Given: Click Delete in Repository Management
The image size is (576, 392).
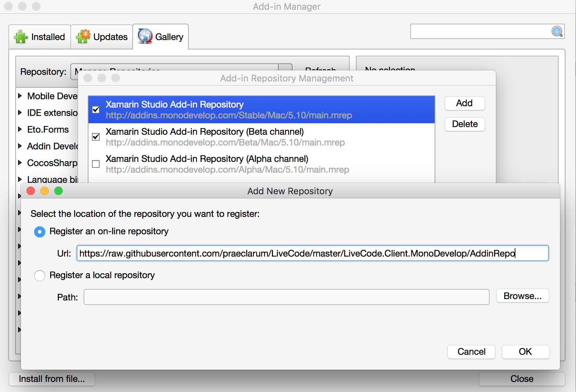Looking at the screenshot, I should click(x=465, y=124).
